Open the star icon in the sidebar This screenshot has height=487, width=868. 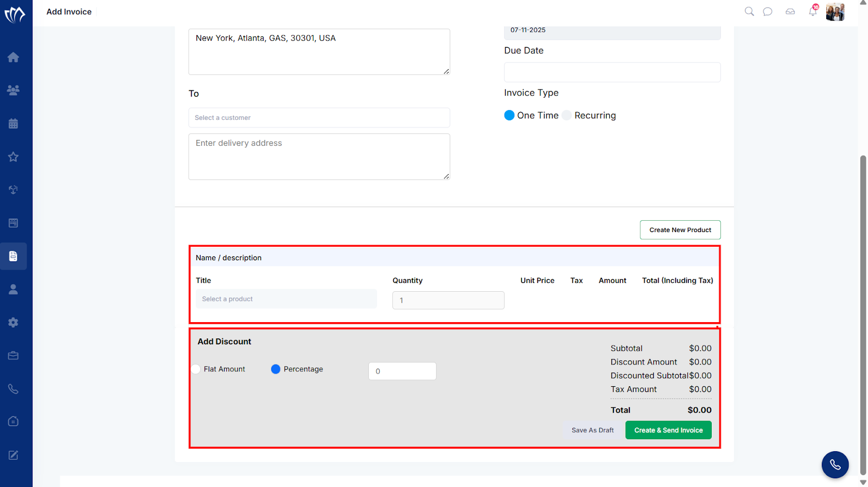[x=14, y=157]
